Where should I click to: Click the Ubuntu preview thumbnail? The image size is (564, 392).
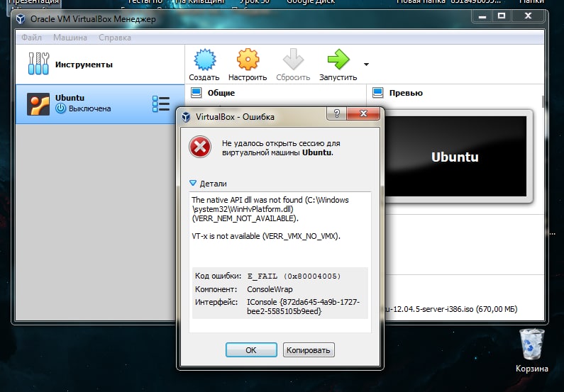click(x=455, y=156)
